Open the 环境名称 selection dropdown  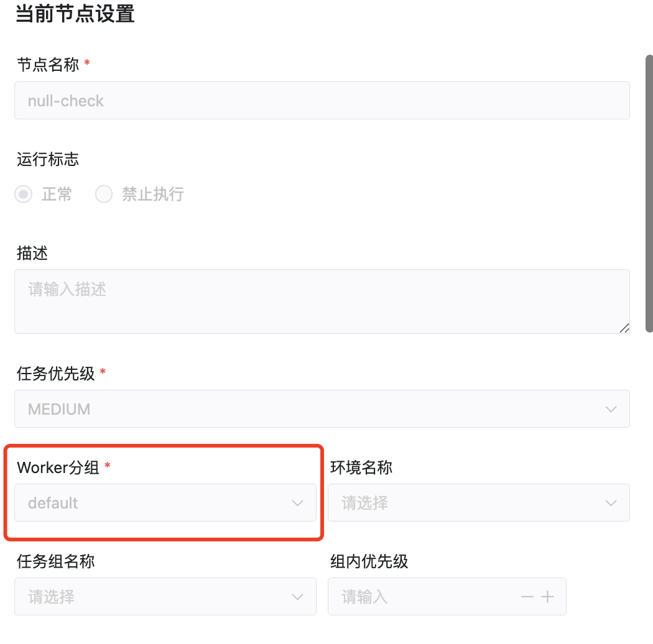479,502
